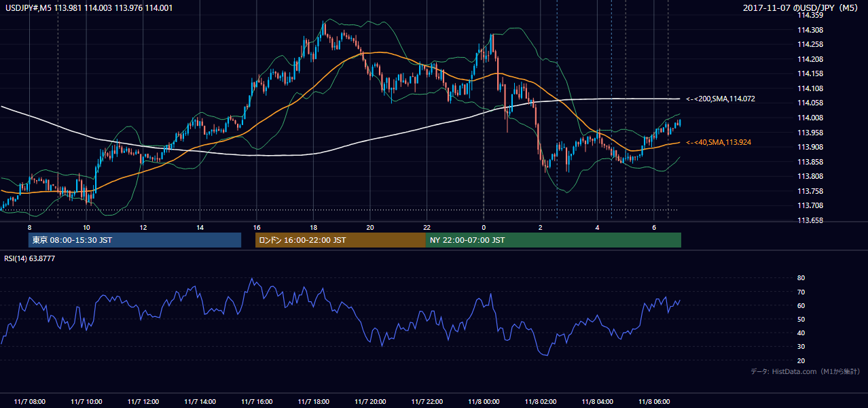The image size is (868, 408).
Task: Click the bottom axis label 11/7 08:00
Action: click(x=29, y=402)
